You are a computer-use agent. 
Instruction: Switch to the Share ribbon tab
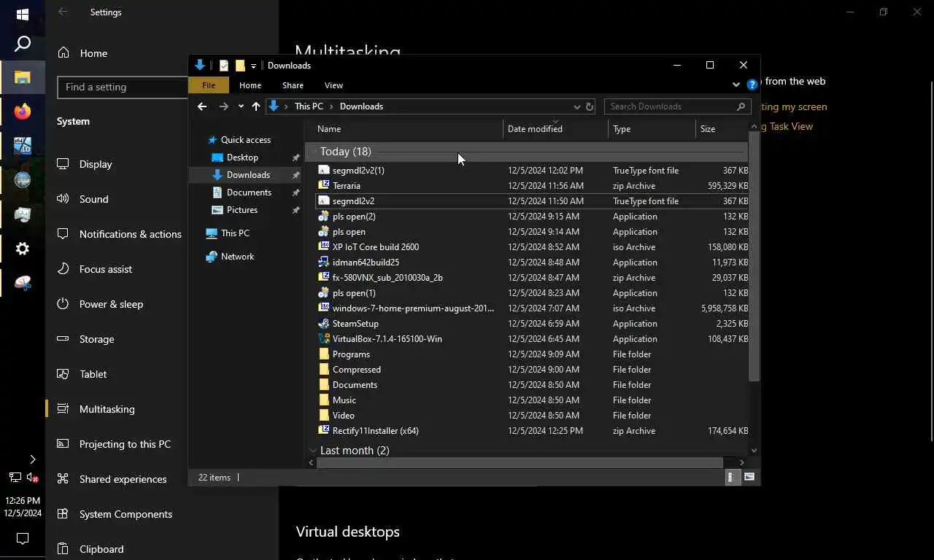293,85
